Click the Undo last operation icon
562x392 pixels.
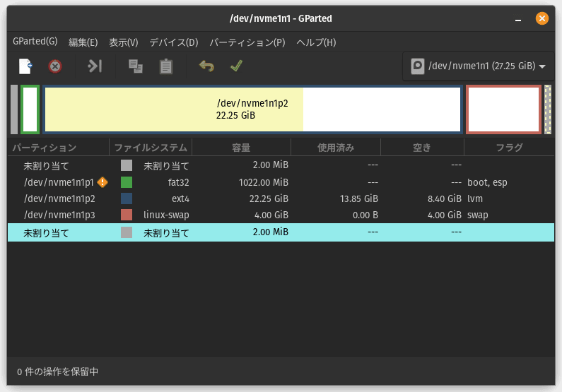206,66
